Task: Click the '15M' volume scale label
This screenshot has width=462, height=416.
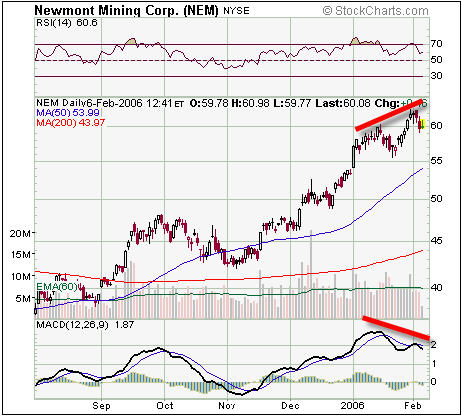Action: pyautogui.click(x=21, y=255)
